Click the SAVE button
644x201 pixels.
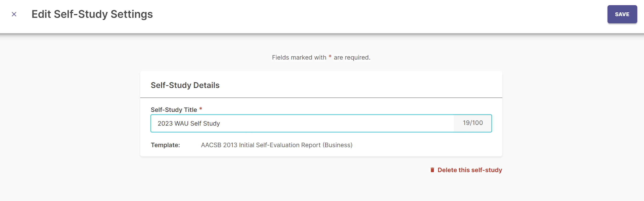point(622,14)
